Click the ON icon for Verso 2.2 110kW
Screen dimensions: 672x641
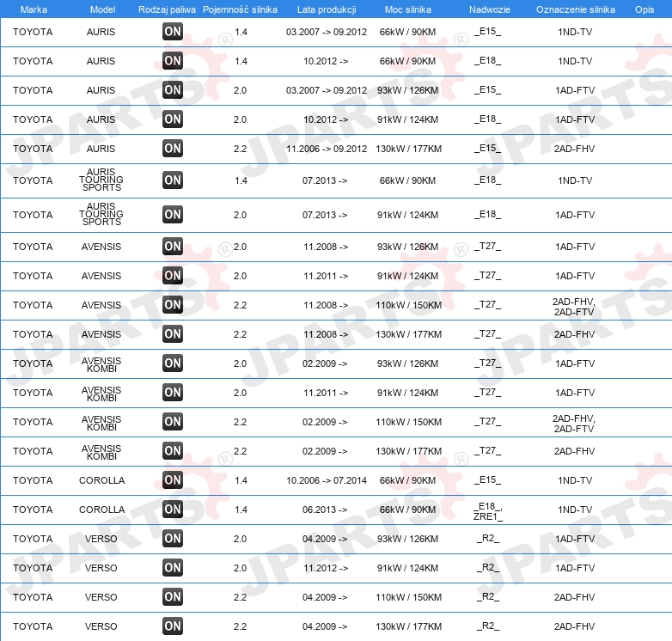tap(172, 596)
